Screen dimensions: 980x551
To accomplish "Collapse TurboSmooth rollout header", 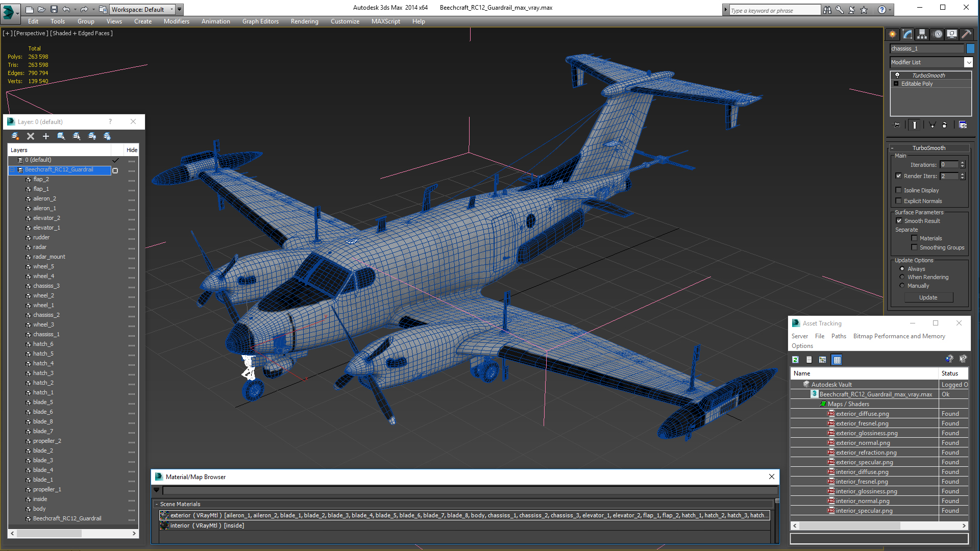I will [928, 148].
